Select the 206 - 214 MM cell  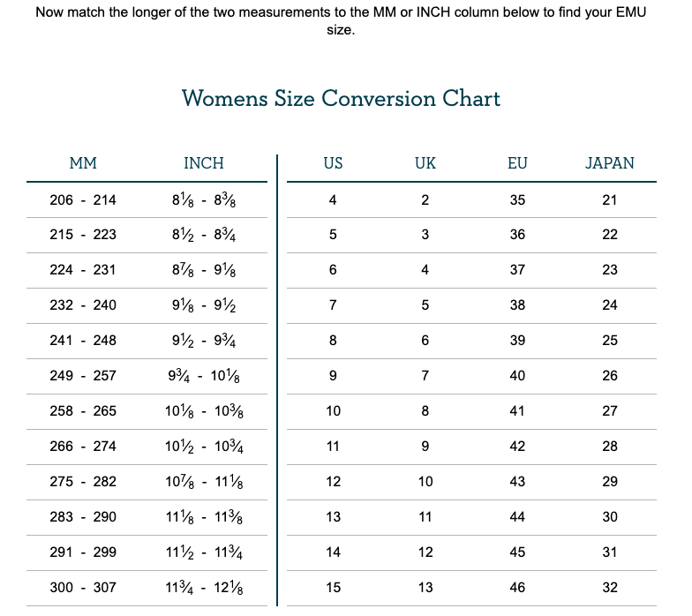click(83, 200)
